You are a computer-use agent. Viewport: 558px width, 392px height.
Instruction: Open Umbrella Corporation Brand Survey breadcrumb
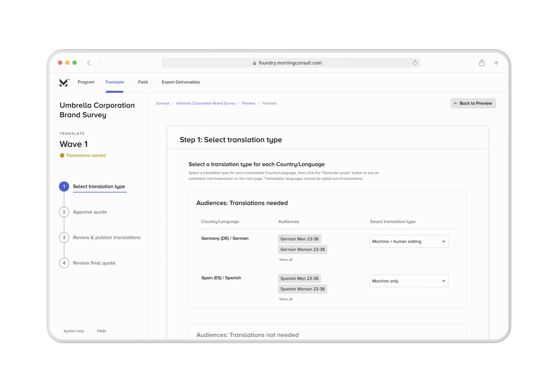206,103
